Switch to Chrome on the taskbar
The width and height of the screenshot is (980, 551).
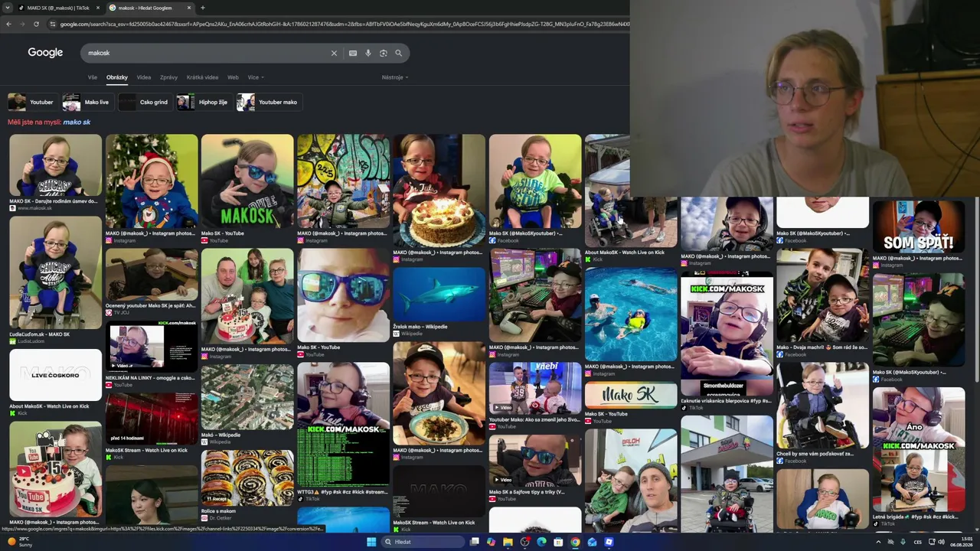[575, 542]
